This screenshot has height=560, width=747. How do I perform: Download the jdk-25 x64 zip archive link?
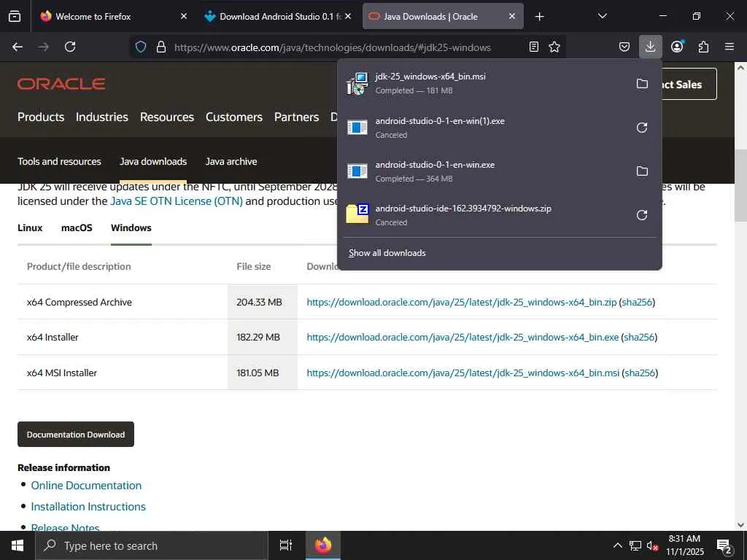[x=462, y=302]
